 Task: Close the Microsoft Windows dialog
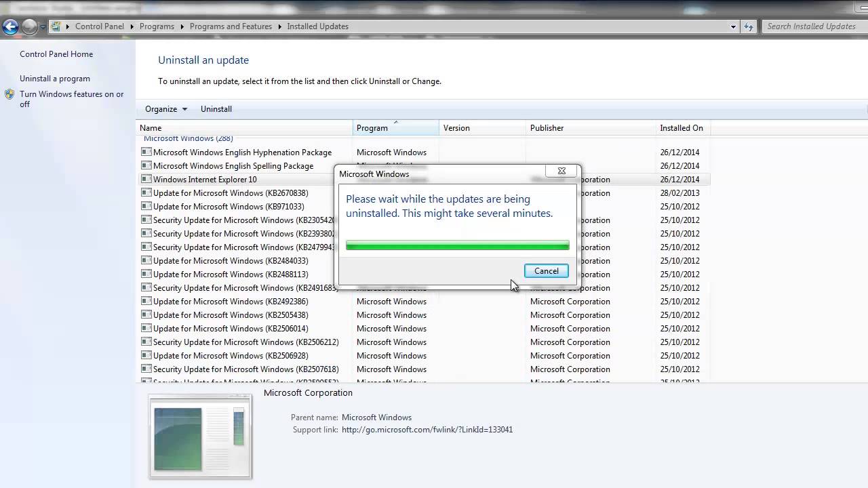561,171
